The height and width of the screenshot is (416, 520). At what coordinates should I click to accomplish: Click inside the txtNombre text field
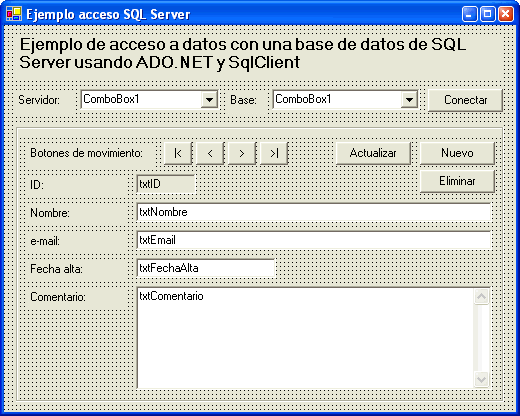click(x=313, y=212)
